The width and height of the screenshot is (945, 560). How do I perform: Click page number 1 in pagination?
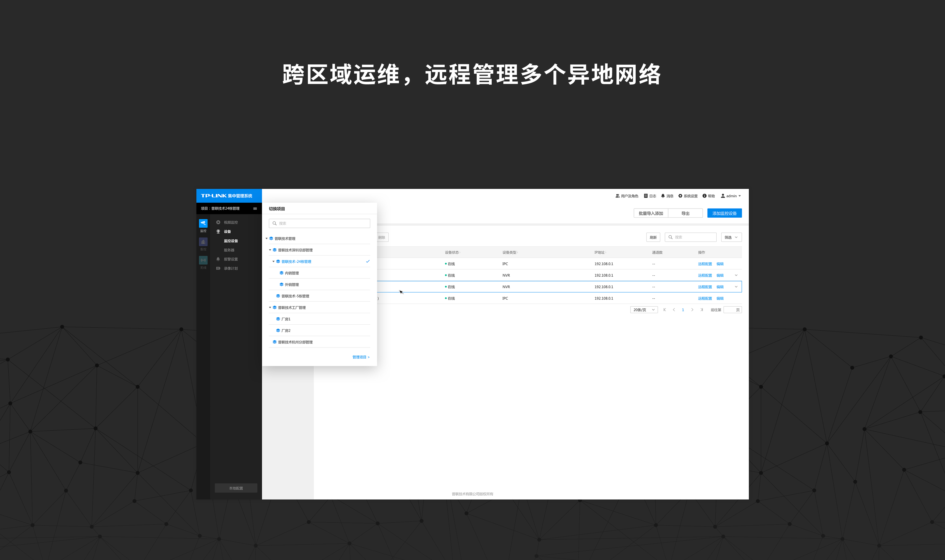683,310
